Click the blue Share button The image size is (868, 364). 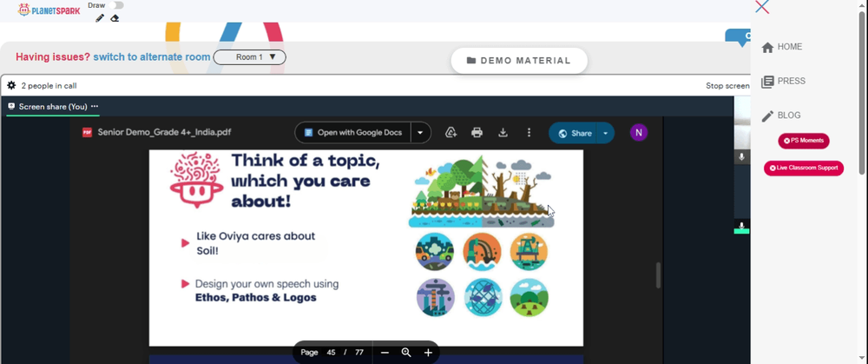(572, 133)
